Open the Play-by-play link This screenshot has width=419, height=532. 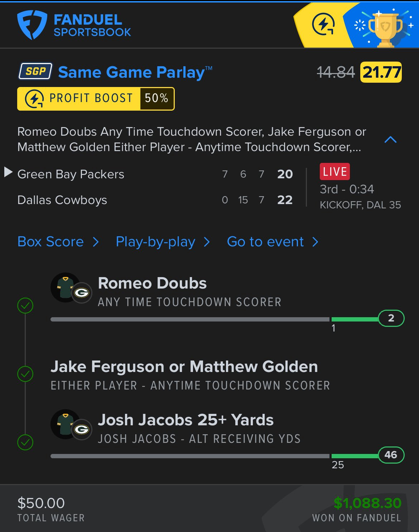point(163,242)
